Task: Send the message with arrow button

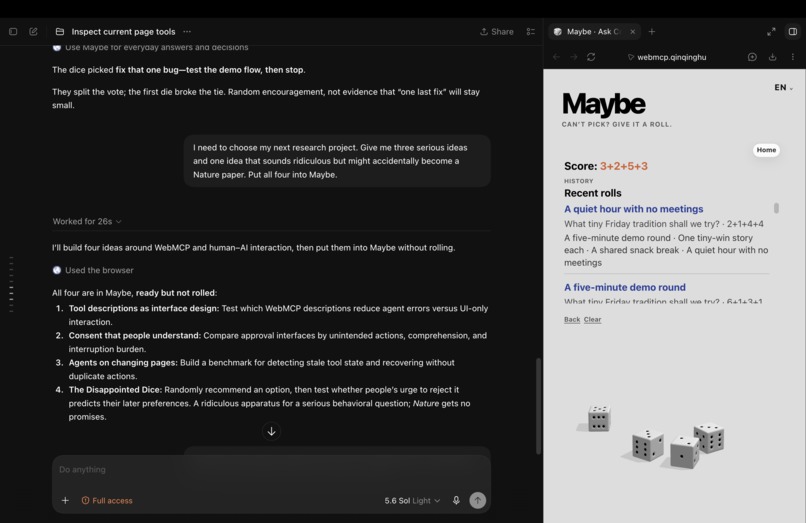Action: pyautogui.click(x=478, y=500)
